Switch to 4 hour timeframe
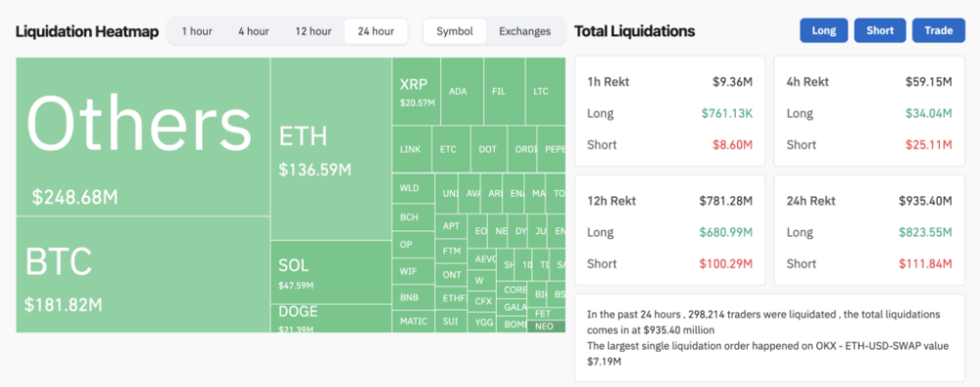Image resolution: width=980 pixels, height=387 pixels. [x=253, y=31]
